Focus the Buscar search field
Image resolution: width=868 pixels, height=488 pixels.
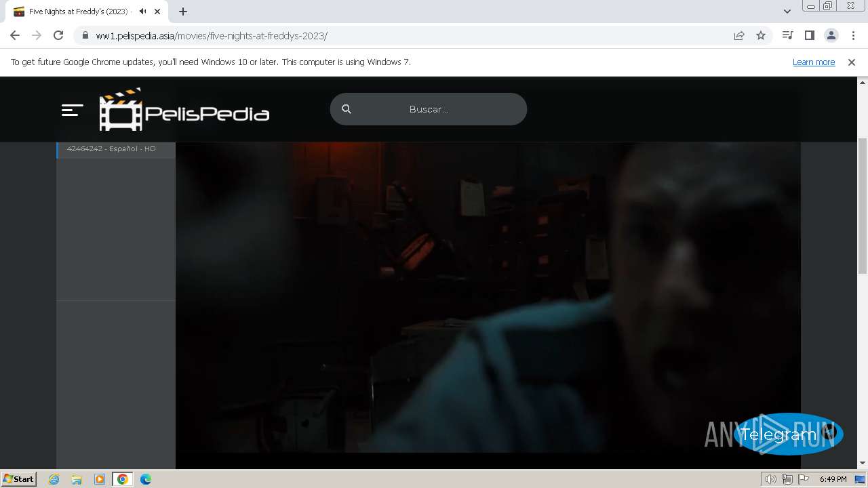(x=429, y=109)
